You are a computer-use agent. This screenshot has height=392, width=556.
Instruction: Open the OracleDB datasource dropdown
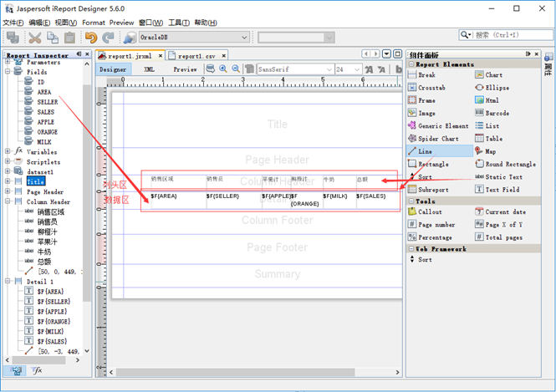click(244, 38)
